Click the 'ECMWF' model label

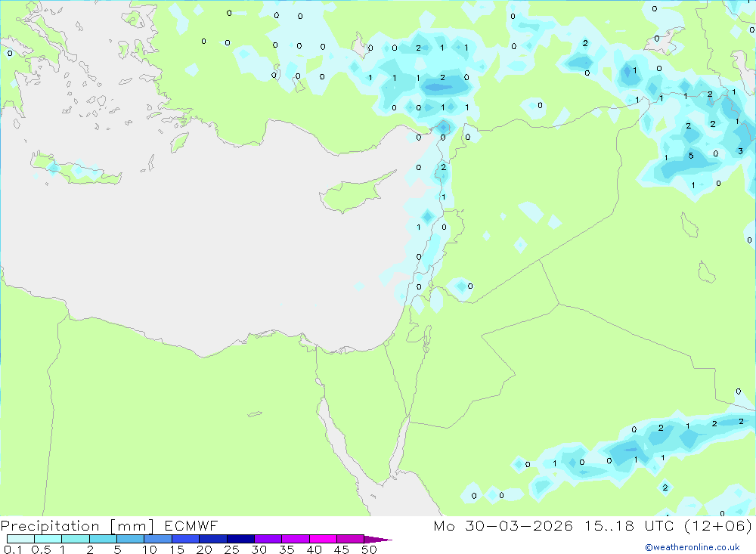click(191, 525)
